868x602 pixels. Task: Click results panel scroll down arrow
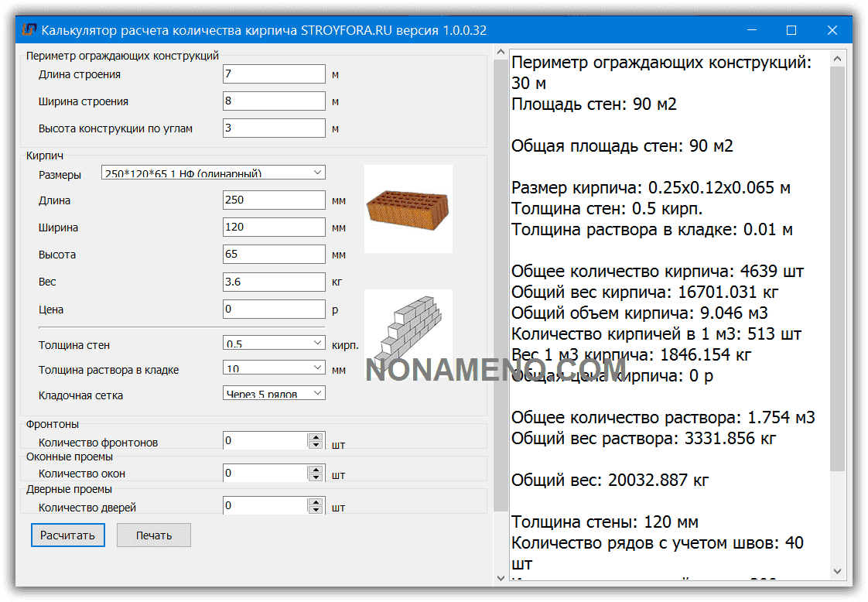pyautogui.click(x=837, y=571)
